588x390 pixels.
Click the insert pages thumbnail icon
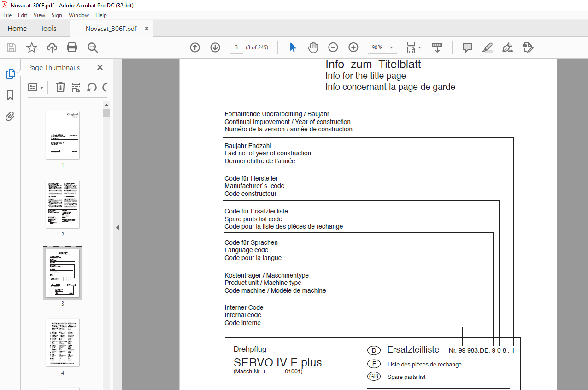click(76, 87)
